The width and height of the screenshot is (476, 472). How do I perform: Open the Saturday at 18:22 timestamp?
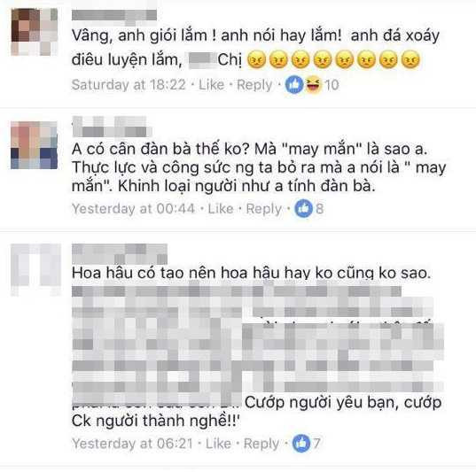coord(129,85)
